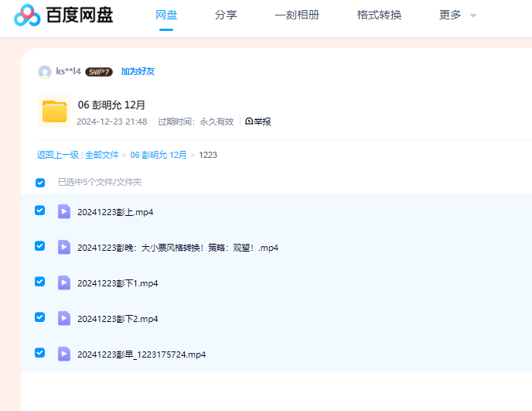Viewport: 532px width, 411px height.
Task: Open the file 20241223彭下2.mp4
Action: (x=118, y=319)
